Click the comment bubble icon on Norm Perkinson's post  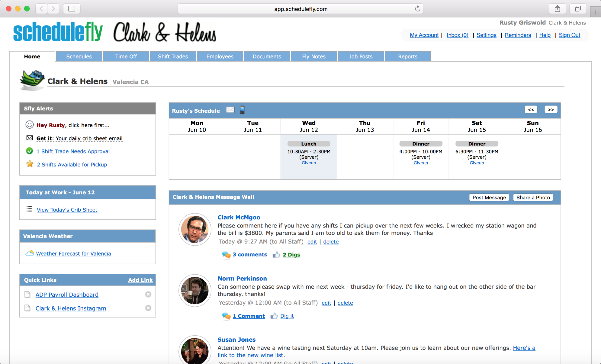[226, 316]
